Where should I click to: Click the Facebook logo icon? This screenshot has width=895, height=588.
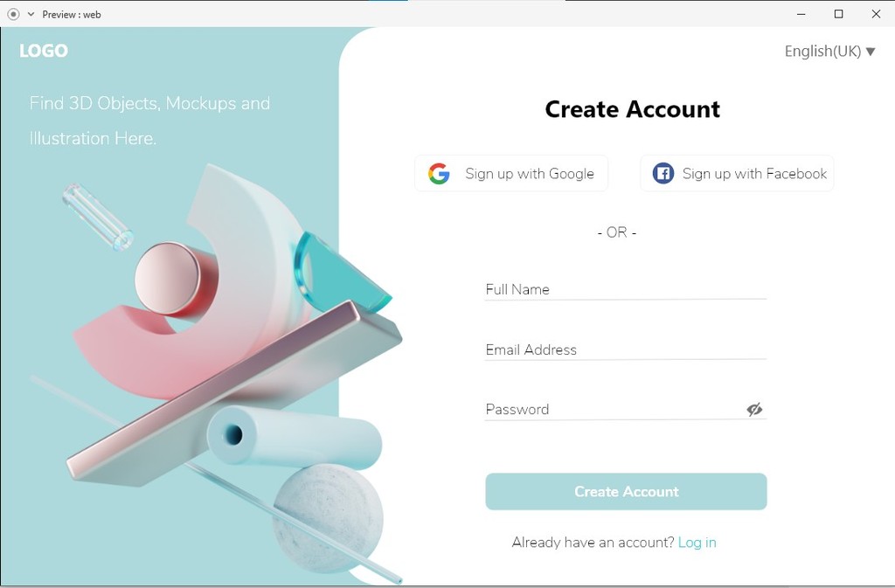click(x=663, y=173)
